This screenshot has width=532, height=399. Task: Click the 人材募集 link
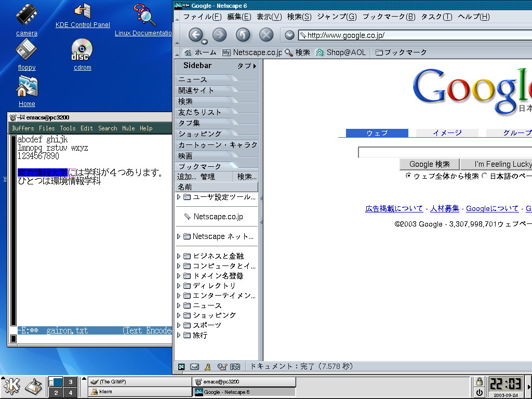point(445,209)
